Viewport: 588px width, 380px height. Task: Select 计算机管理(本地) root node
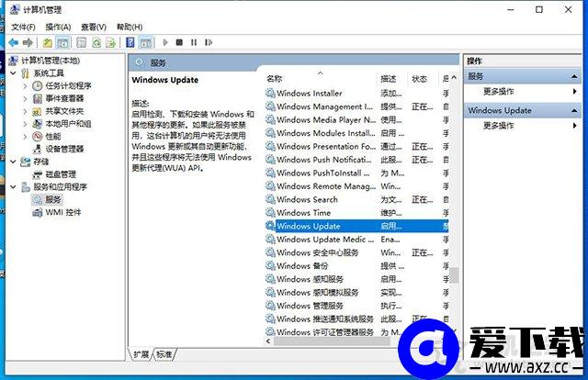point(51,61)
